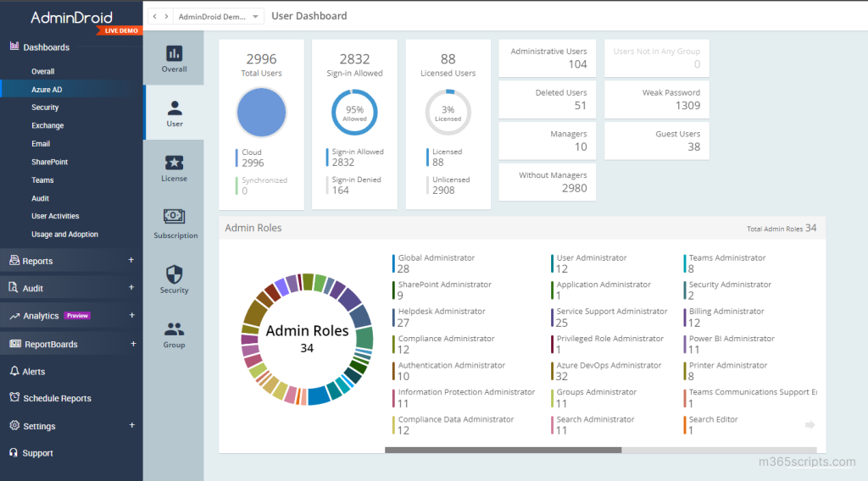This screenshot has width=868, height=481.
Task: Open Users Not In Any Group card
Action: [657, 58]
